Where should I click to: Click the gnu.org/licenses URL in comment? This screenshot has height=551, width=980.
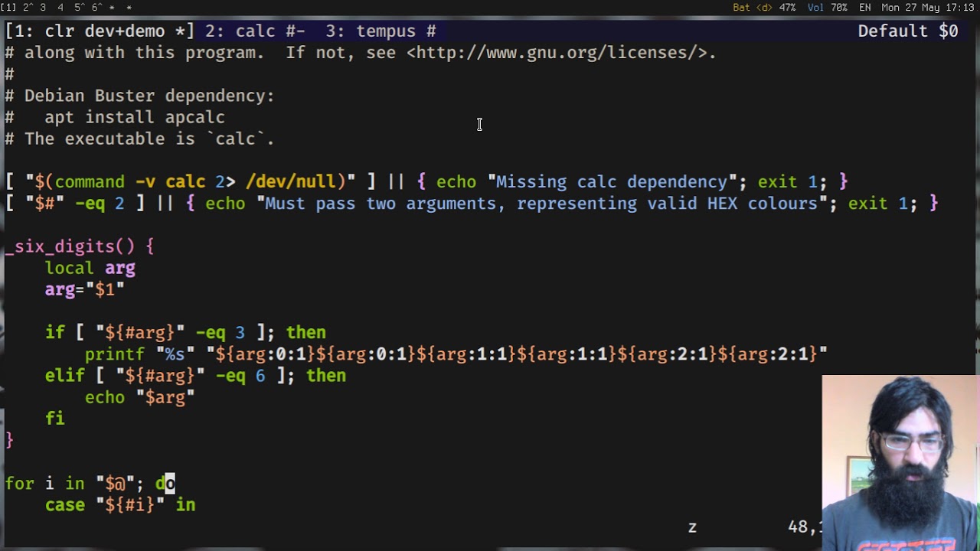(x=557, y=53)
